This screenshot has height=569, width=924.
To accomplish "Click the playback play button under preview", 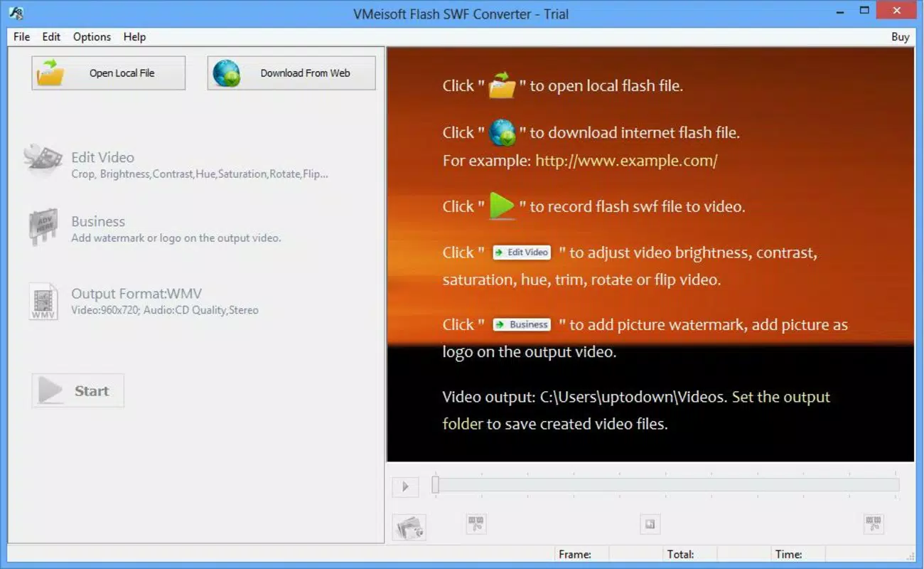I will 405,486.
